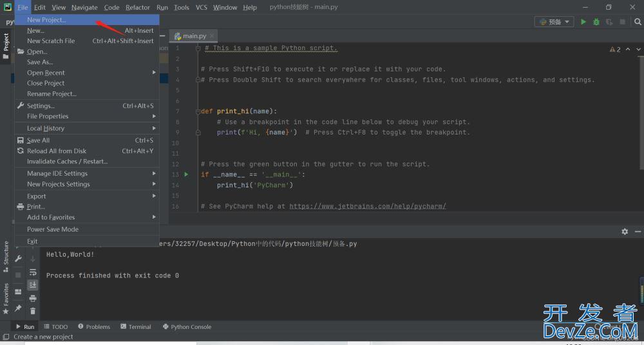
Task: Choose Invalidate Caches / Restart...
Action: 87,162
